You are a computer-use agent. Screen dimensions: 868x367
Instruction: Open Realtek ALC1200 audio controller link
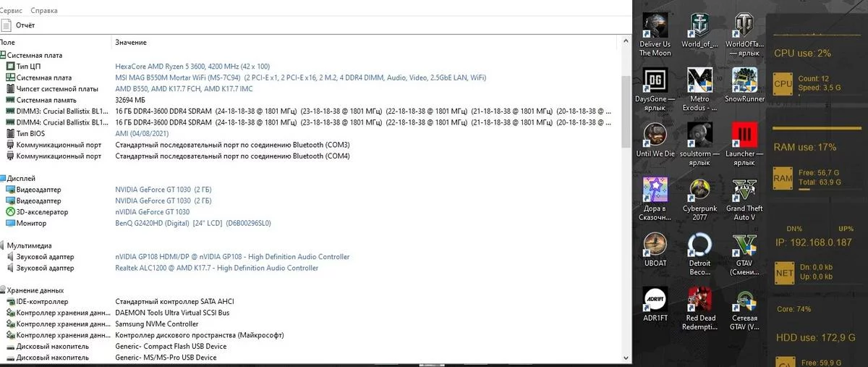click(216, 268)
